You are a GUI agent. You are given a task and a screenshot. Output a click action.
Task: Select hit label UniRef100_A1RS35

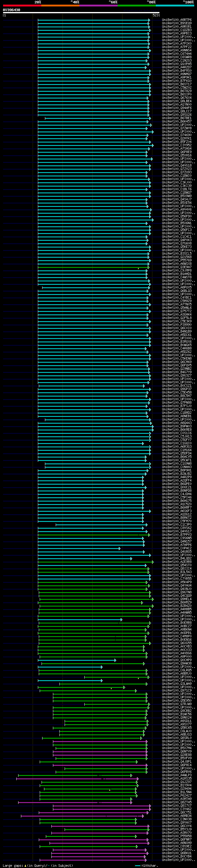[177, 778]
